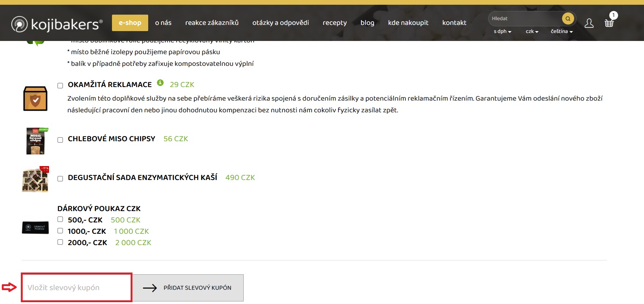The height and width of the screenshot is (304, 644).
Task: Click the Dárkový poukaz gift card image
Action: click(x=35, y=228)
